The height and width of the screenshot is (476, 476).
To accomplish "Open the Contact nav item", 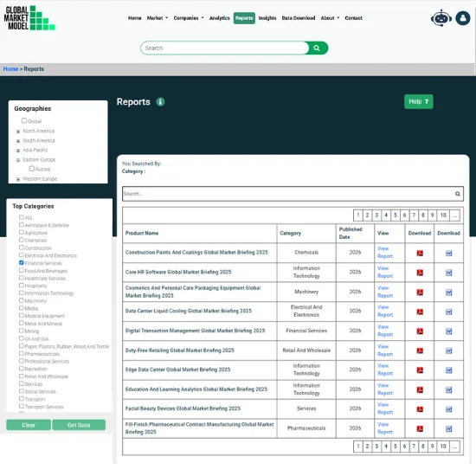I will 353,18.
